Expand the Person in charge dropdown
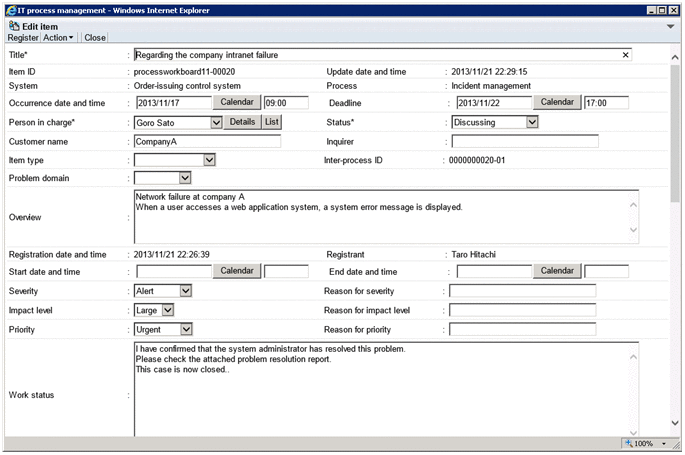The image size is (685, 455). coord(216,122)
